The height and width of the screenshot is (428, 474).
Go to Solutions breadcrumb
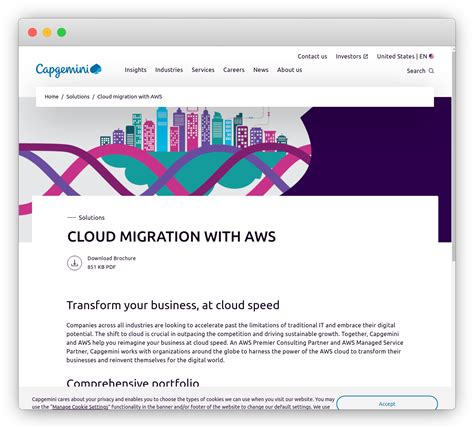coord(78,97)
